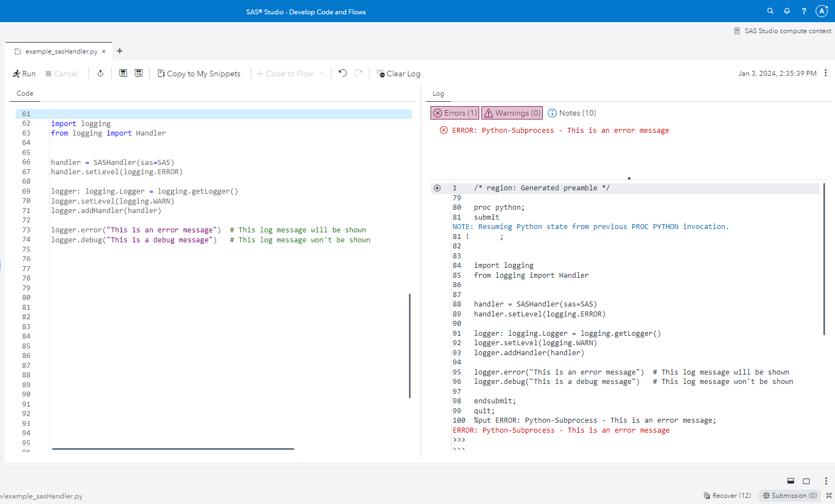This screenshot has width=835, height=504.
Task: Click the code editor vertical scrollbar
Action: (x=409, y=346)
